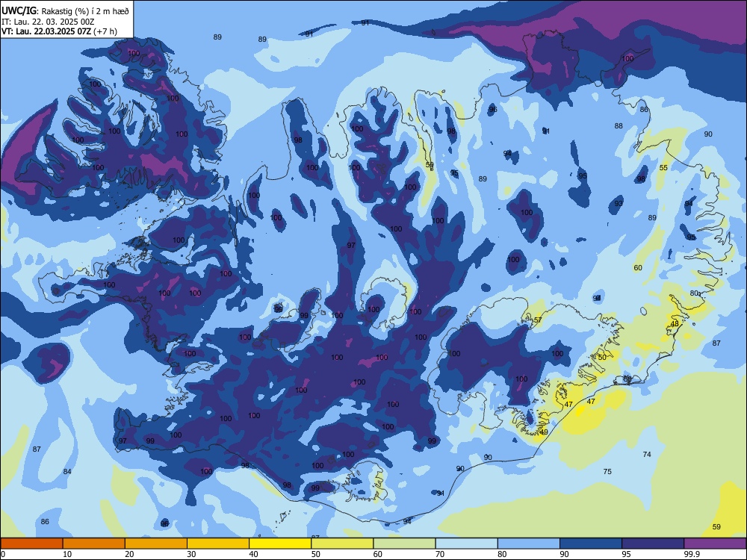
Task: Click the title 'UWC/IG: Rakastig (%) í 2 m hæð'
Action: click(65, 10)
